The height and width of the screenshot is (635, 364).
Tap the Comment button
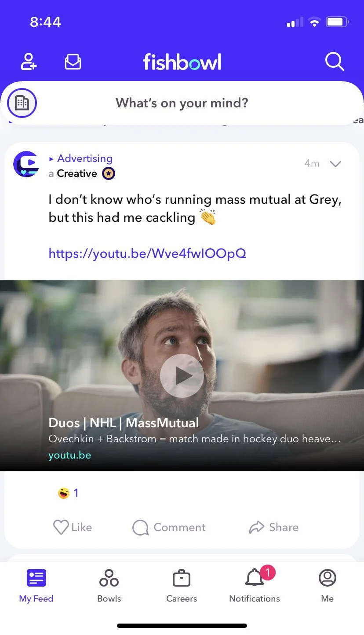tap(169, 527)
